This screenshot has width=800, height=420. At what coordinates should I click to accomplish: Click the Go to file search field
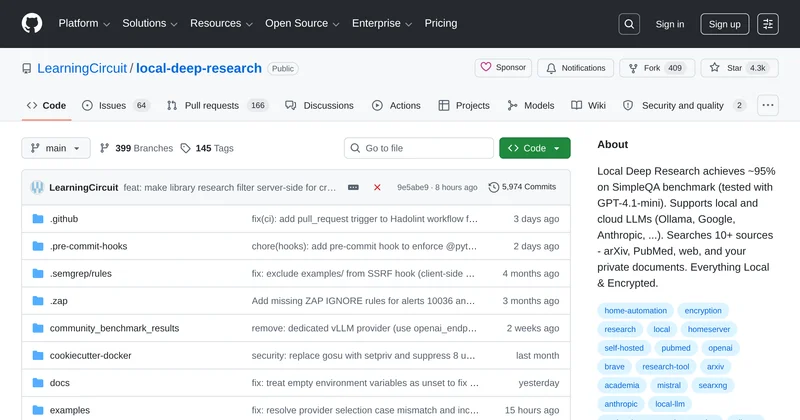[418, 148]
